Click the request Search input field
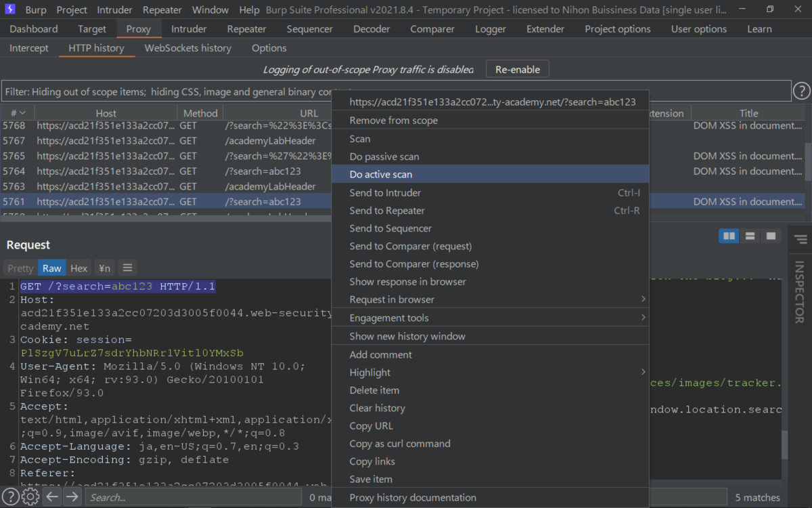Viewport: 812px width, 508px height. 193,497
